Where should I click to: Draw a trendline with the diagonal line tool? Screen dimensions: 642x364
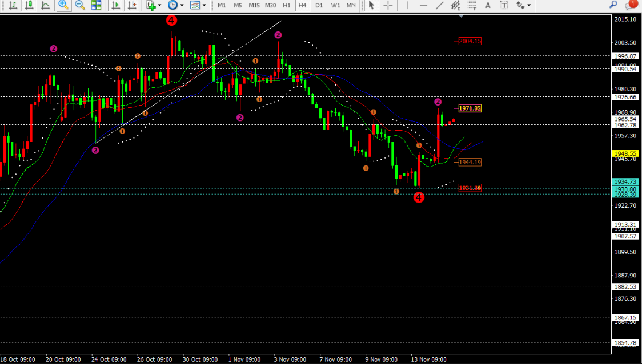[439, 5]
